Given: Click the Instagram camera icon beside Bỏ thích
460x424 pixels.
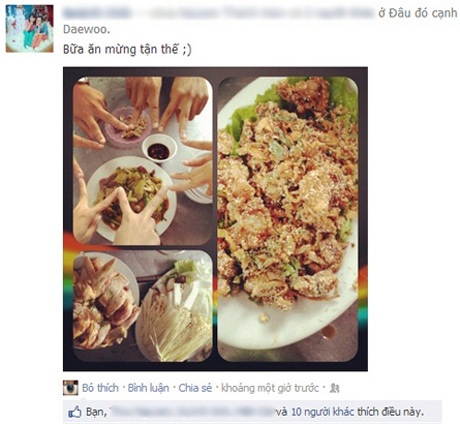Looking at the screenshot, I should (70, 388).
